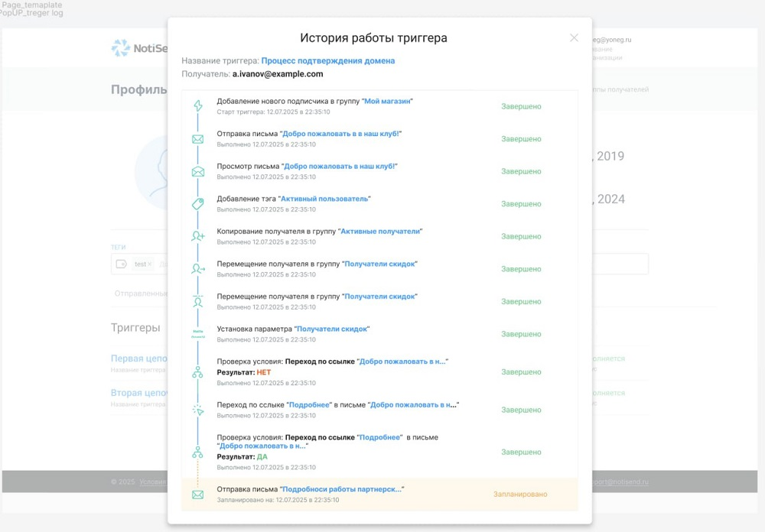This screenshot has width=765, height=532.
Task: Click the cursor click icon for Переход по ссылке
Action: 197,410
